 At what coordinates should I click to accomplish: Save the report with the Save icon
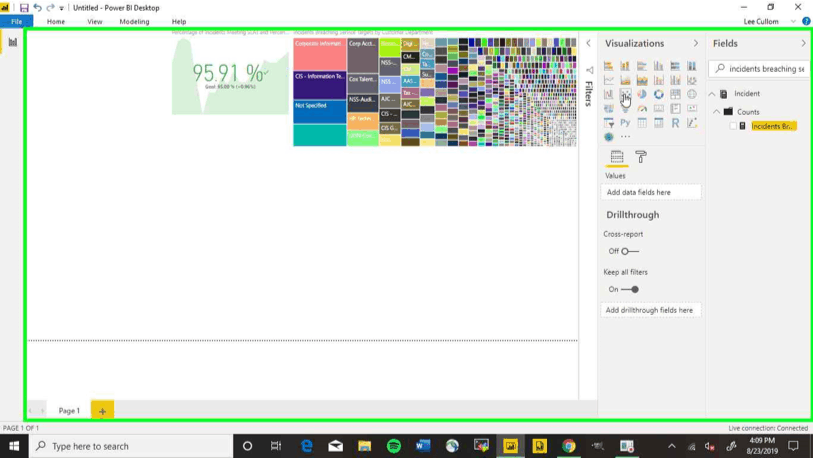(x=24, y=8)
